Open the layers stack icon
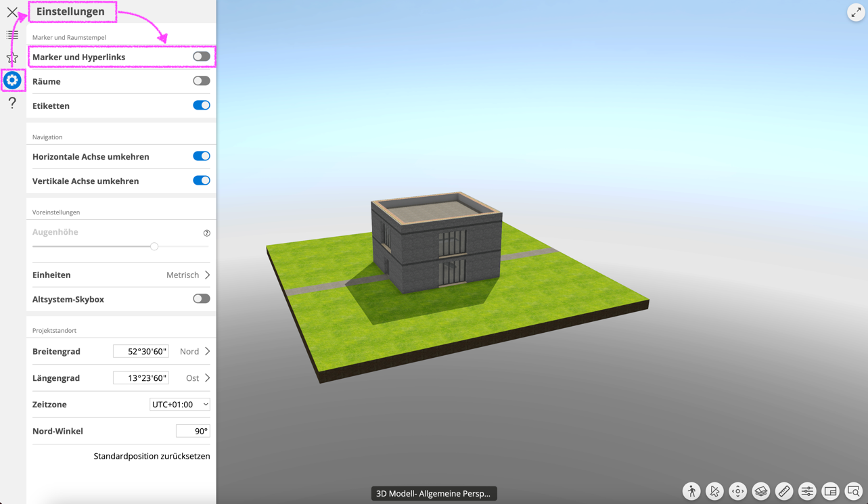The height and width of the screenshot is (504, 868). pos(761,491)
